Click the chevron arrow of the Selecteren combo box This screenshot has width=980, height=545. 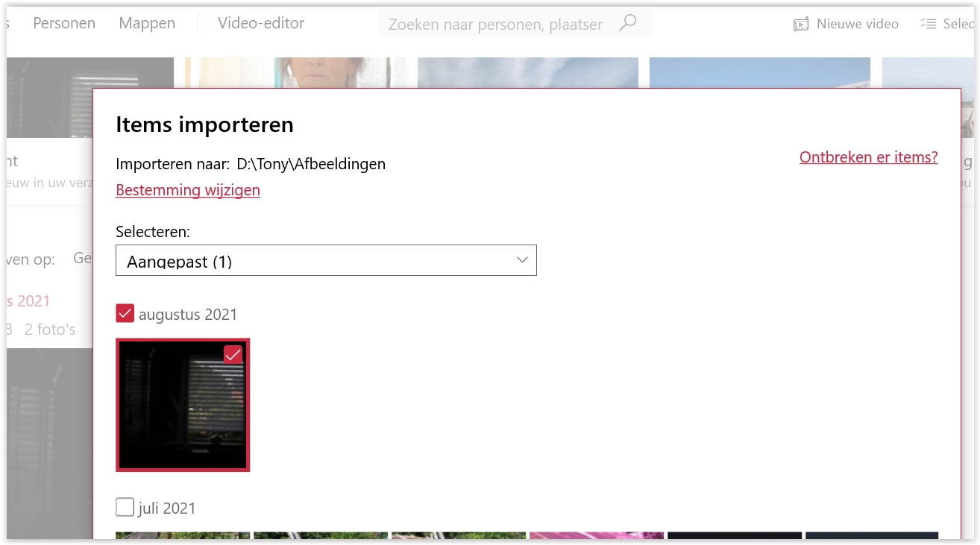tap(522, 260)
